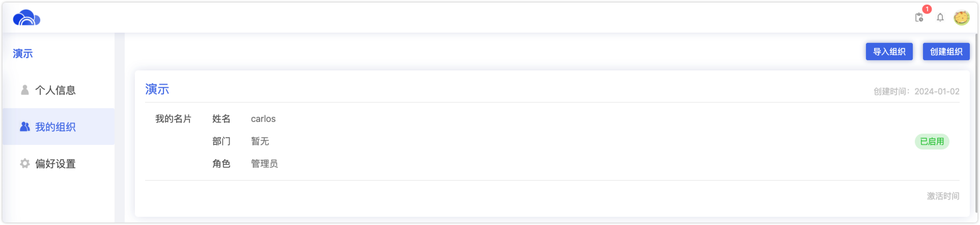The height and width of the screenshot is (225, 980).
Task: Open the 个人信息 menu item
Action: pos(59,90)
